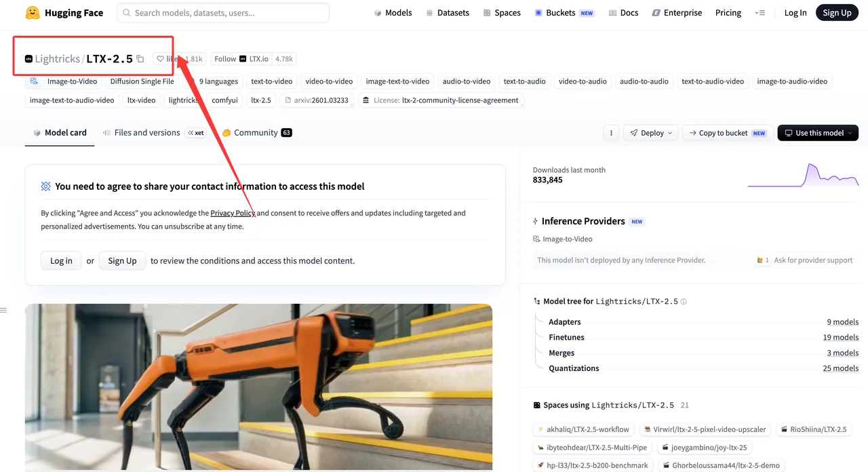Open the 9 languages tag
The width and height of the screenshot is (868, 472).
(212, 81)
